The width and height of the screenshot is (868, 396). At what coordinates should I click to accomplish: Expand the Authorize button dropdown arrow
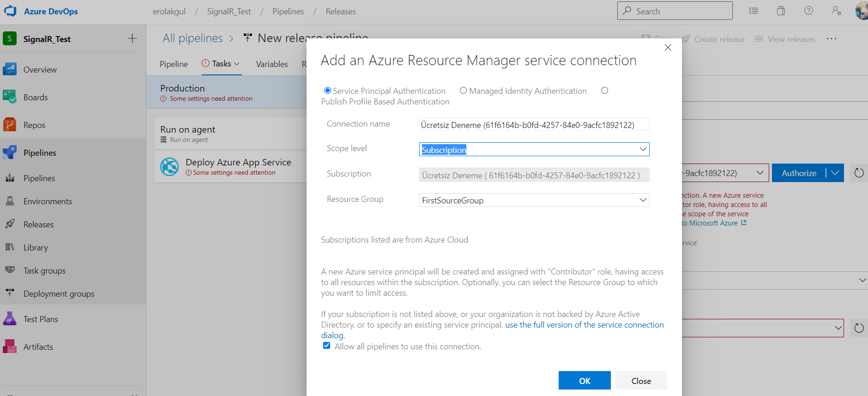pos(835,173)
